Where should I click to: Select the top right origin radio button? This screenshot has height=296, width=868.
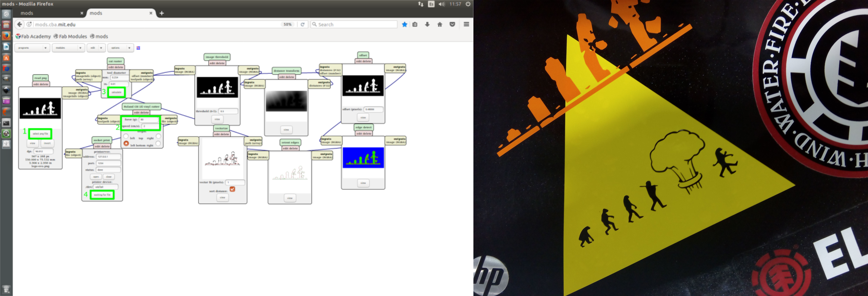(158, 136)
